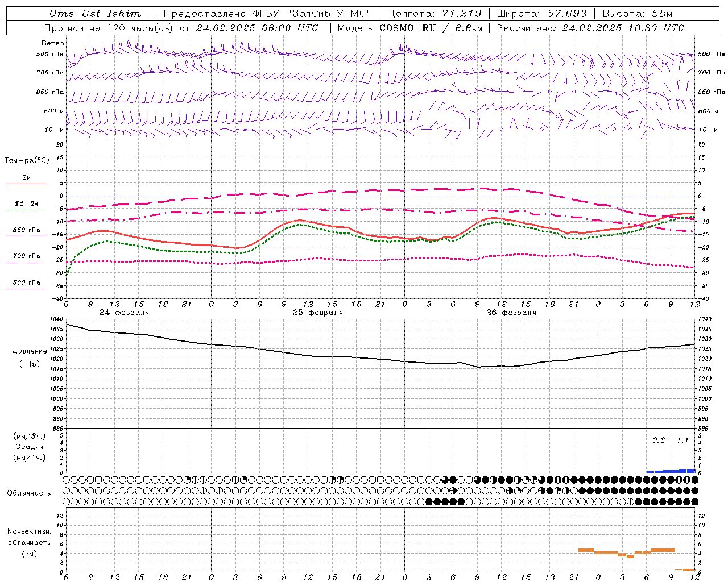Click the (мм/1ч.) precipitation unit label
The width and height of the screenshot is (728, 582).
coord(30,458)
